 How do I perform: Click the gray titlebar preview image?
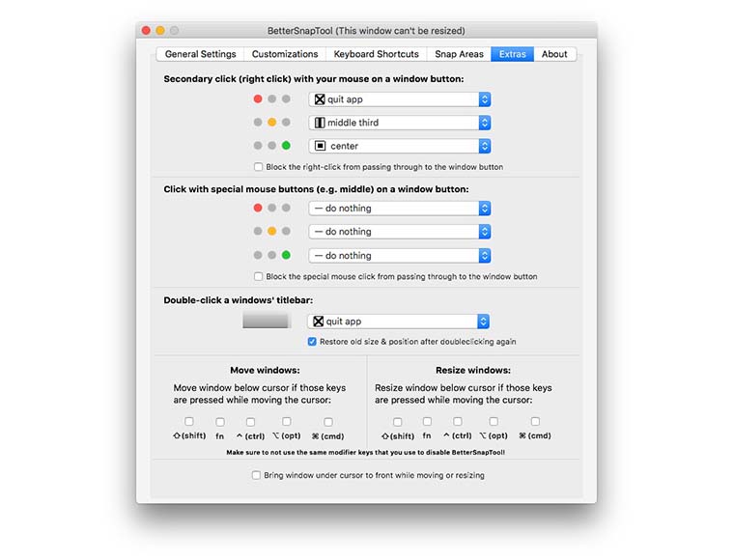pos(266,321)
